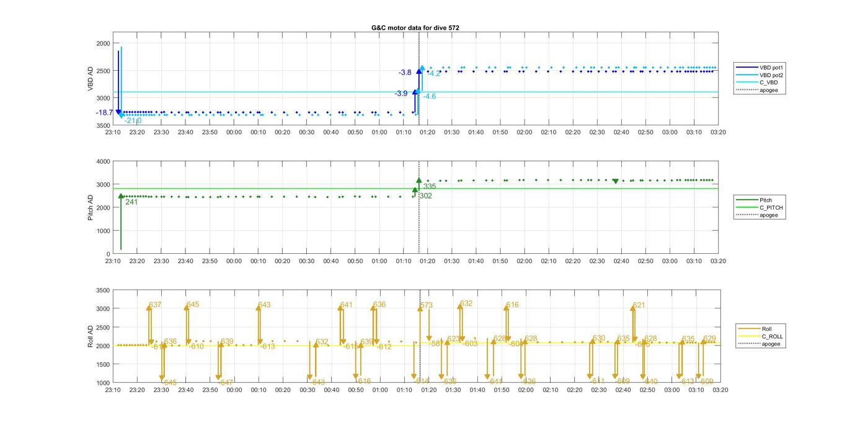This screenshot has width=868, height=430.
Task: Click the '4000' tick on Pitch axis
Action: 103,161
